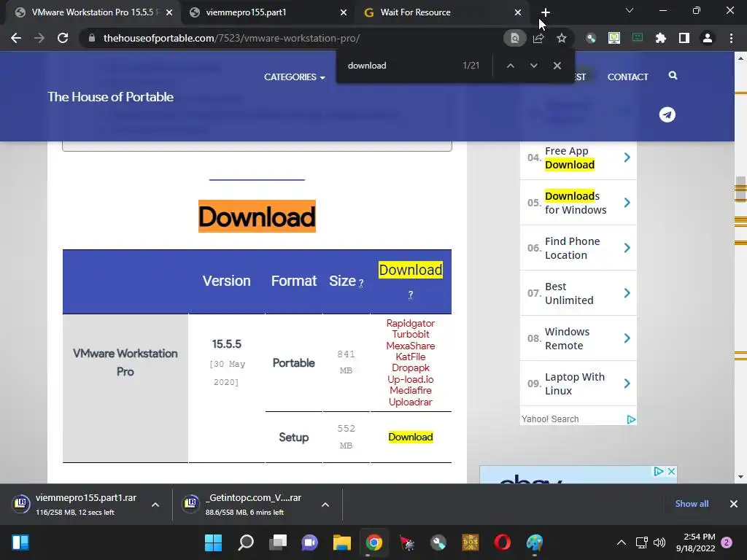
Task: Open the Paint icon on taskbar
Action: (535, 542)
